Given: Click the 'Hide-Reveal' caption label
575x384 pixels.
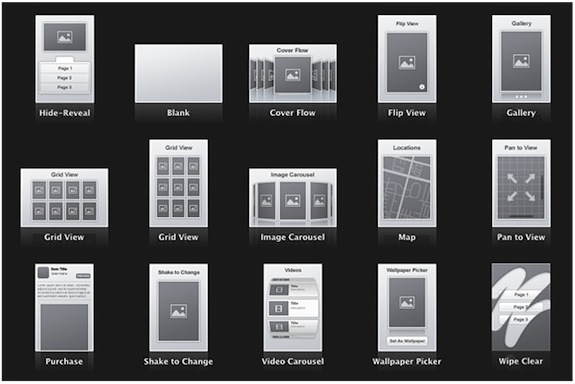Looking at the screenshot, I should [x=65, y=113].
